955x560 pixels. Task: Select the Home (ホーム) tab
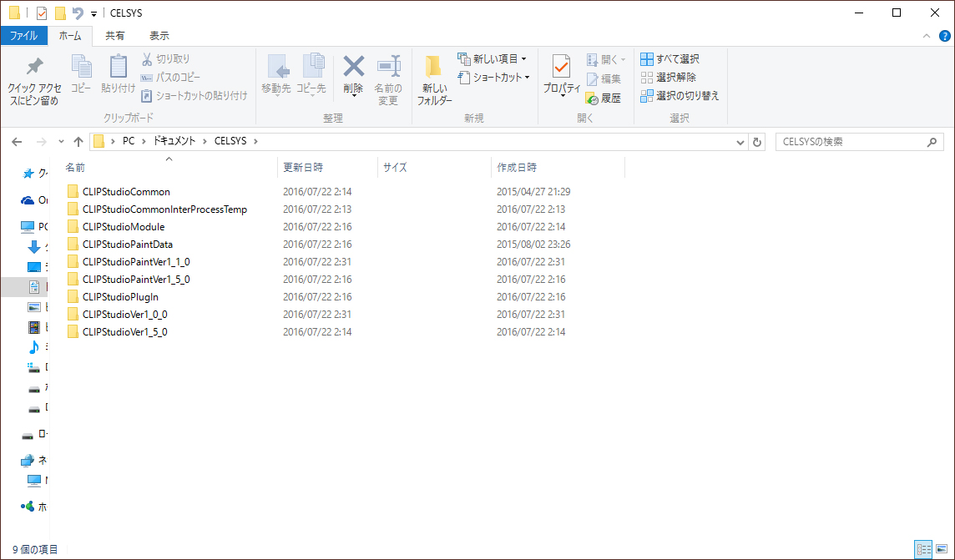(x=70, y=36)
